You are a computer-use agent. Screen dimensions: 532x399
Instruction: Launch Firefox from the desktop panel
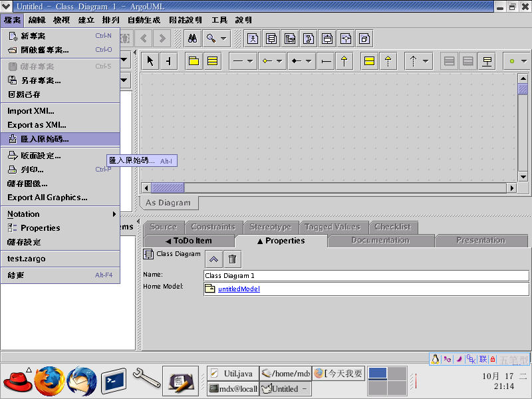(49, 381)
